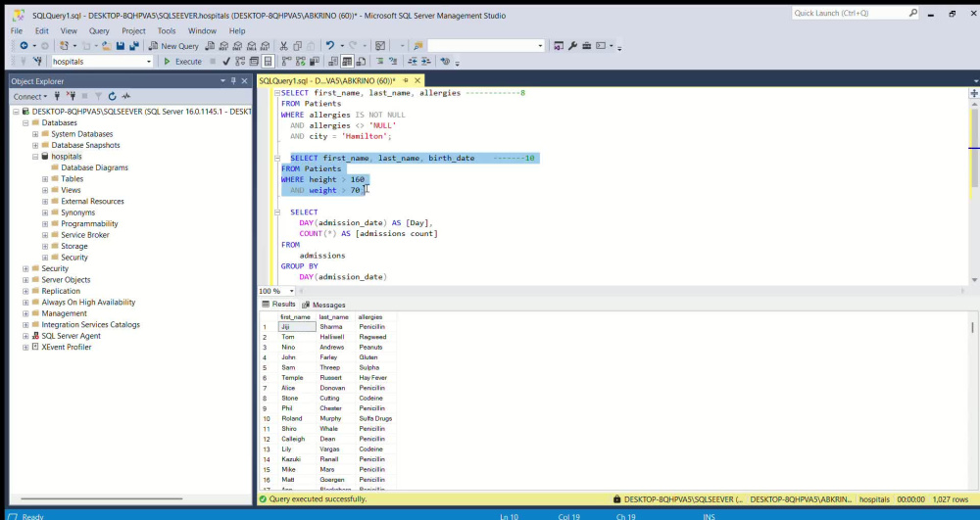
Task: Click the Copy icon
Action: click(298, 46)
